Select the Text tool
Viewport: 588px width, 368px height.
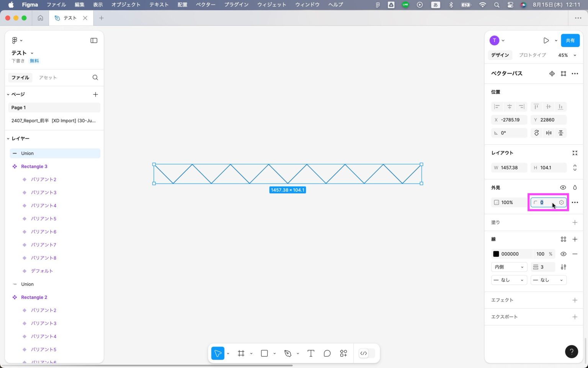(x=310, y=353)
